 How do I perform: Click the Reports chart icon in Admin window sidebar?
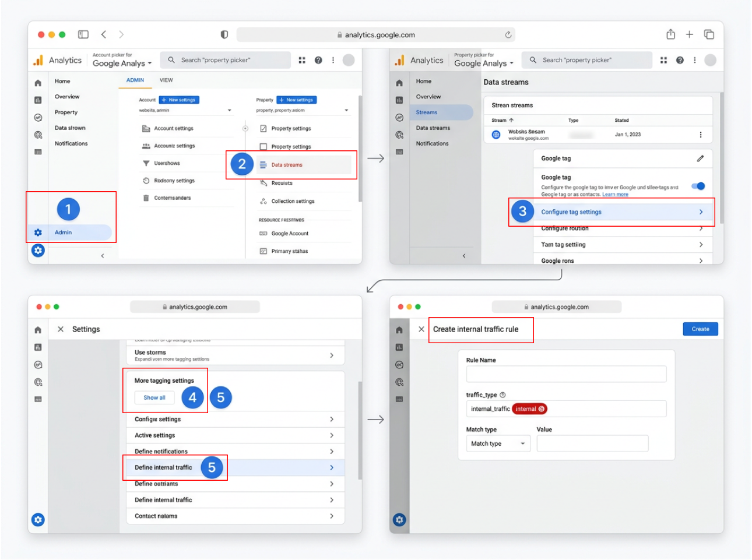click(x=38, y=100)
